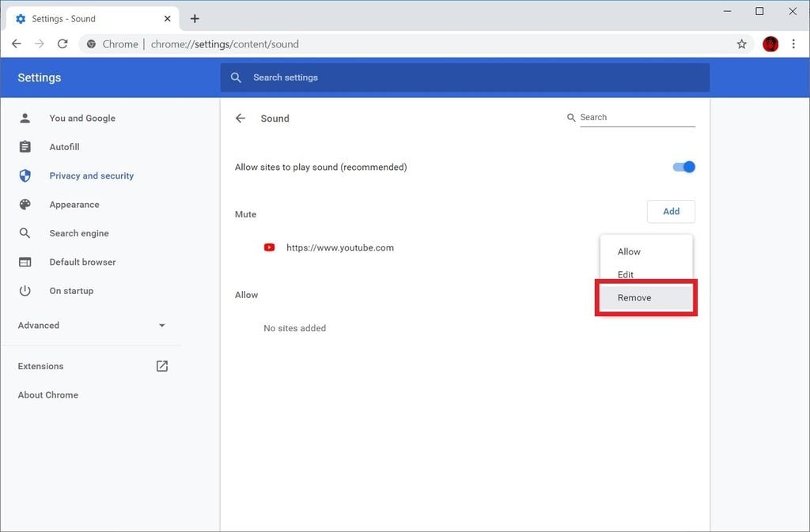Open the Chrome three-dot menu

(793, 43)
